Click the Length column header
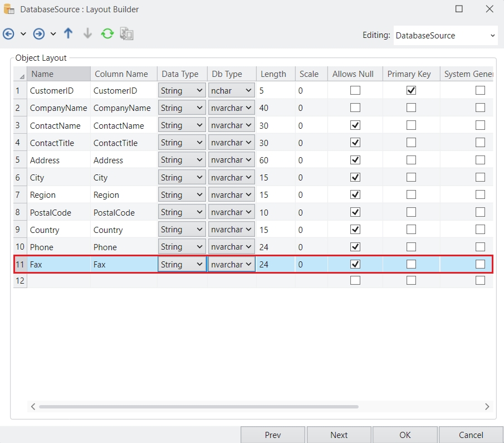The image size is (504, 443). coord(273,74)
